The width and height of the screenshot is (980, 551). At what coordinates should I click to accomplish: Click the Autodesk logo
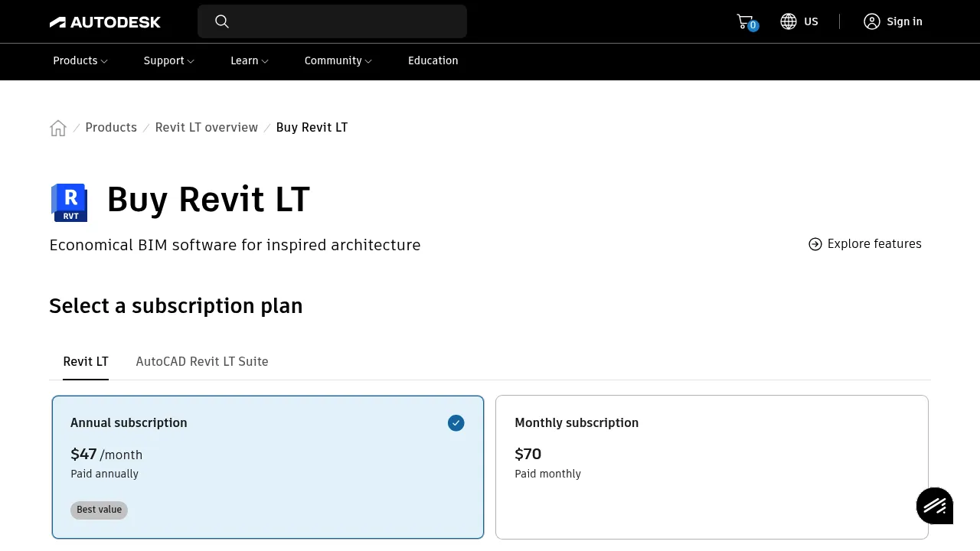click(x=105, y=22)
